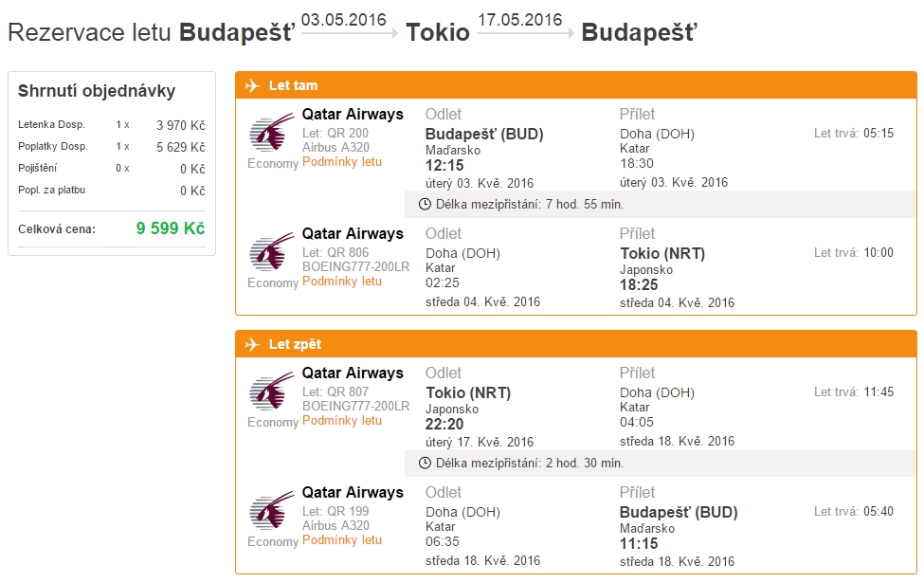Select the Let zpět section header

576,344
